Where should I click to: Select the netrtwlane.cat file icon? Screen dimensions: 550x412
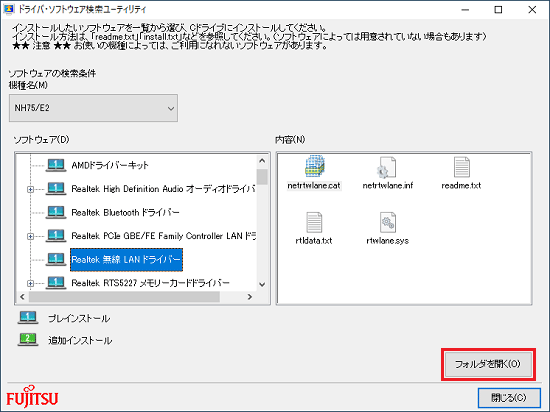coord(314,167)
